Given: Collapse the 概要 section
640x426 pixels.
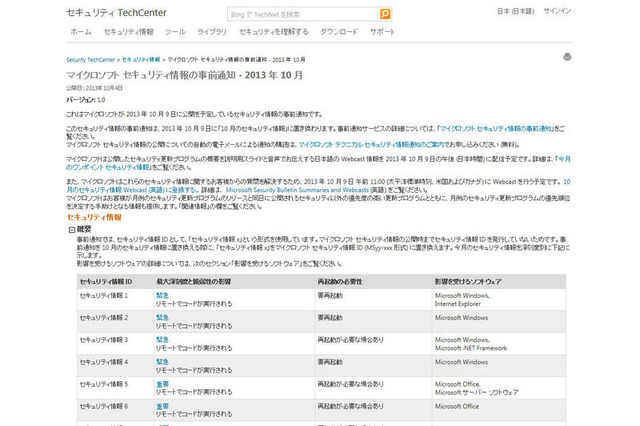Looking at the screenshot, I should coord(72,230).
